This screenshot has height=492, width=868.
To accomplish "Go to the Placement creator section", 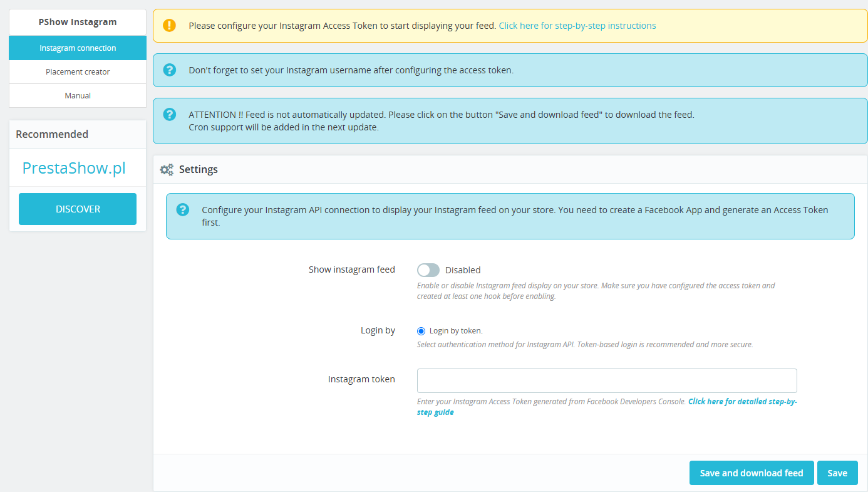I will pos(78,72).
